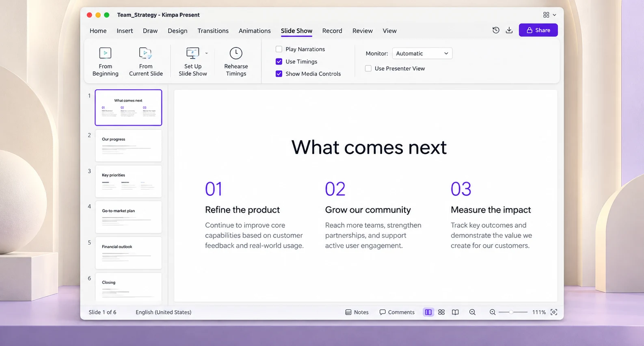This screenshot has height=346, width=644.
Task: Click the 'Slide 1 of 6' status text
Action: (x=102, y=312)
